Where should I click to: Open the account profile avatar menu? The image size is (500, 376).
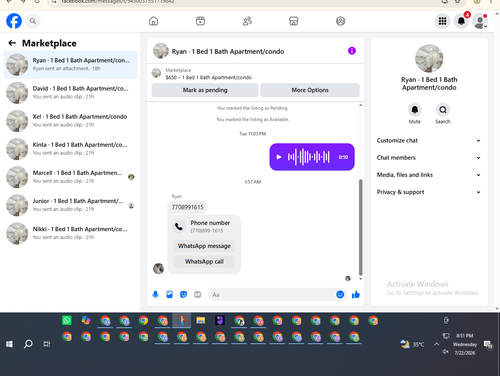480,21
